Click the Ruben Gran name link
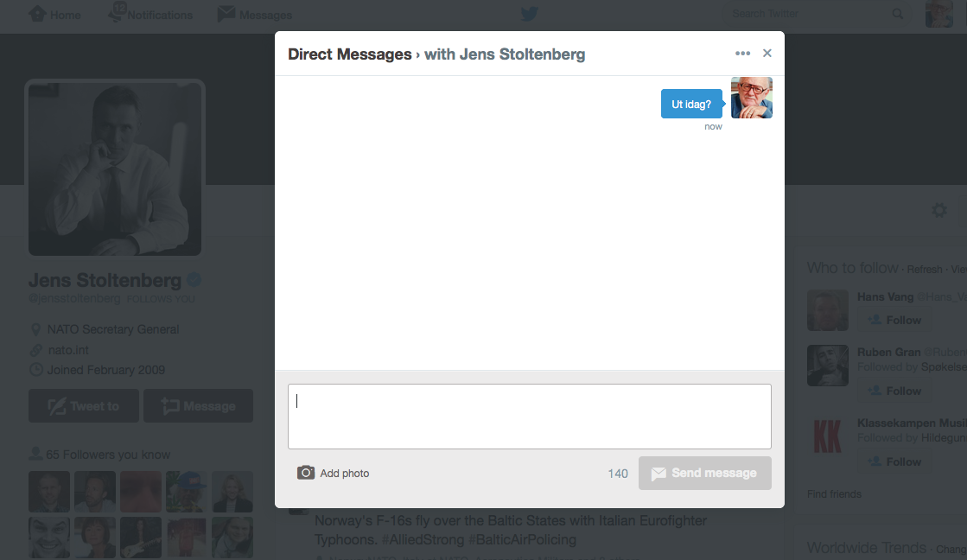Viewport: 967px width, 560px height. pyautogui.click(x=888, y=352)
